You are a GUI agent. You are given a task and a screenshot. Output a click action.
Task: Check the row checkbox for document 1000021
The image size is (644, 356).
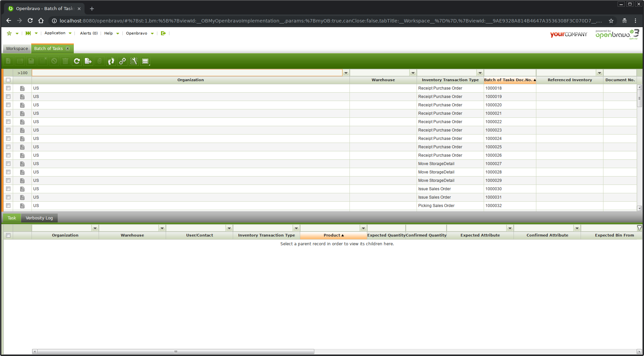[x=8, y=113]
